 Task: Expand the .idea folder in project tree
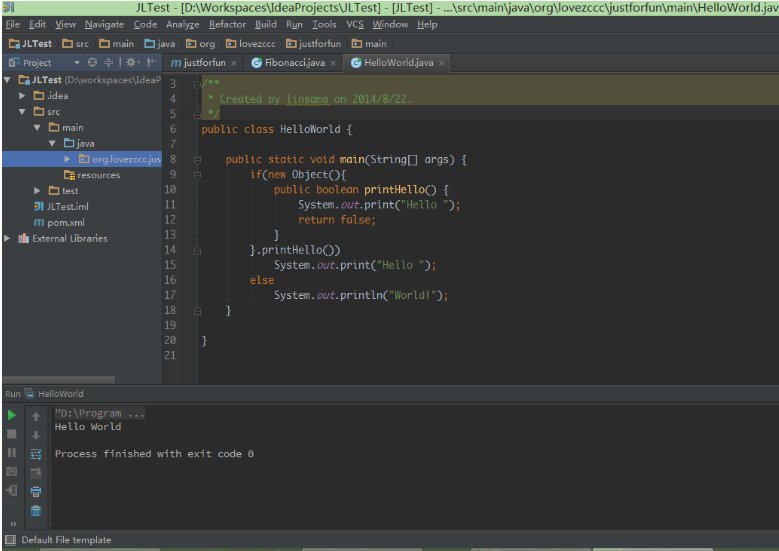pos(23,95)
